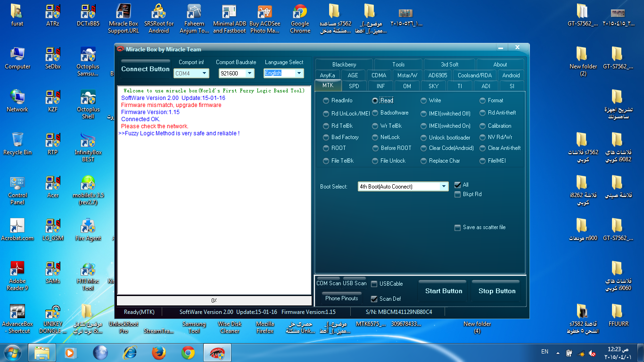644x362 pixels.
Task: Click the Start Button
Action: pyautogui.click(x=444, y=291)
